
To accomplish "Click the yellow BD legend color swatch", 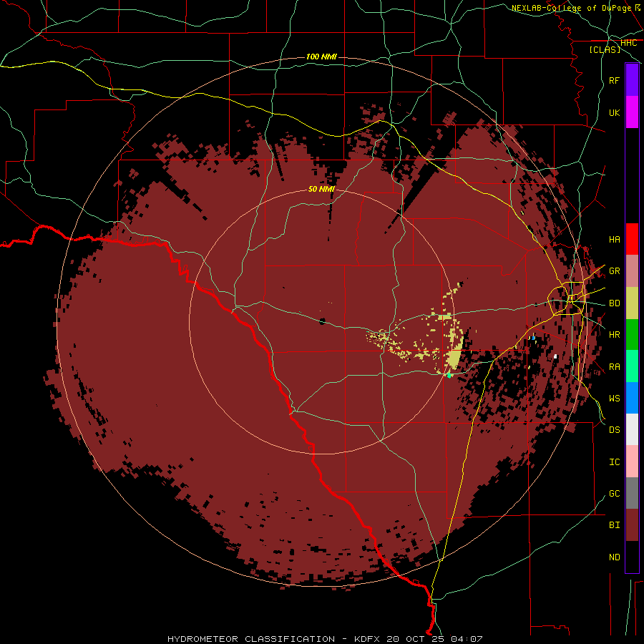I will (x=632, y=303).
